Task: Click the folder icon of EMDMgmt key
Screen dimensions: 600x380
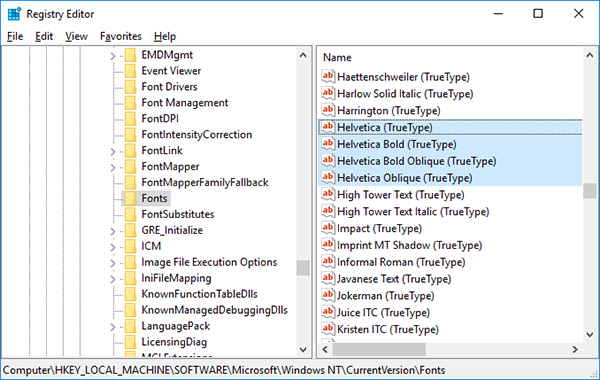Action: 130,55
